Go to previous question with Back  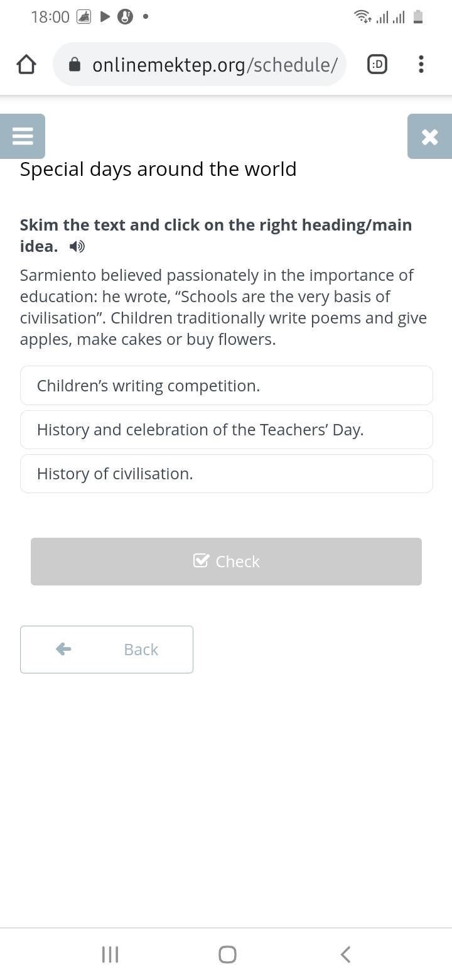click(107, 650)
